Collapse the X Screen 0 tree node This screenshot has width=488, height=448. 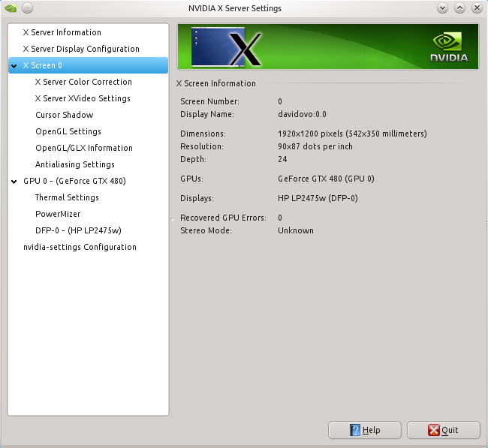[x=14, y=65]
